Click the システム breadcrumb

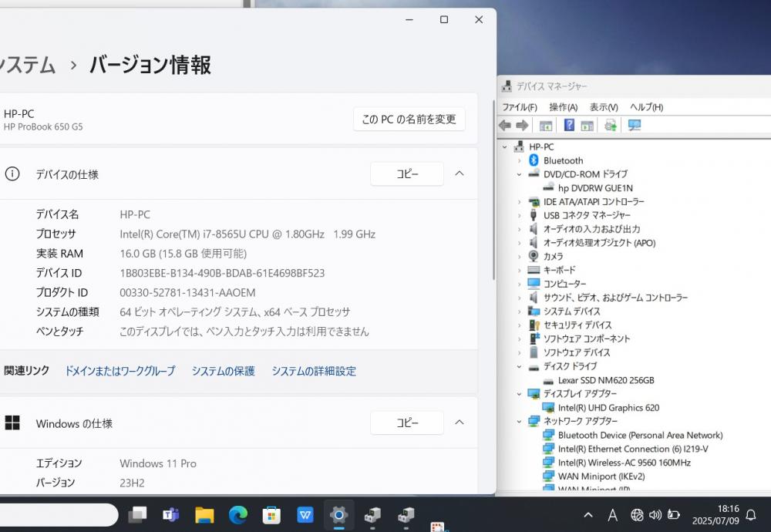click(28, 65)
